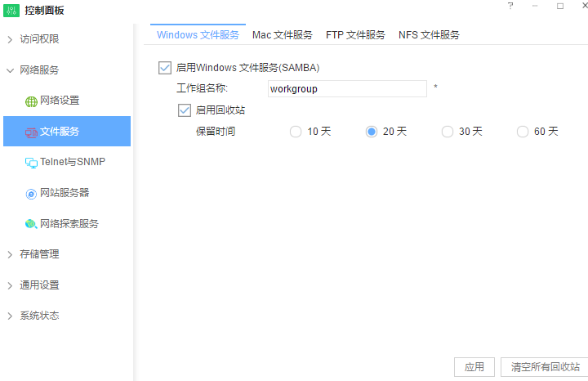The width and height of the screenshot is (588, 381).
Task: Click the workgroup name input field
Action: [x=347, y=88]
